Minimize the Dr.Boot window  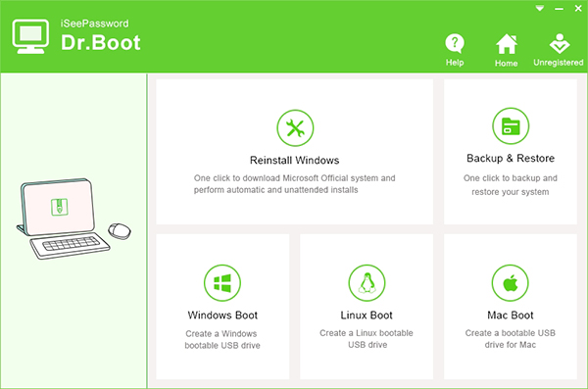click(x=560, y=9)
